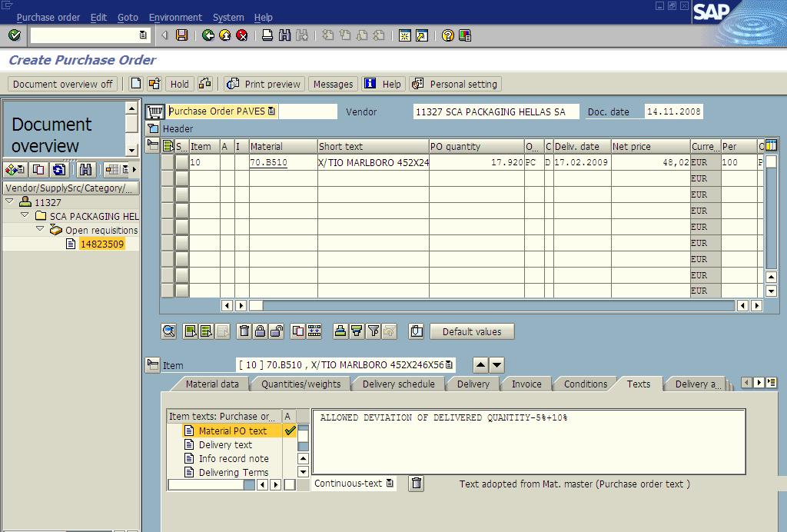Click the Messages button
Viewport: 787px width, 532px height.
[x=333, y=84]
